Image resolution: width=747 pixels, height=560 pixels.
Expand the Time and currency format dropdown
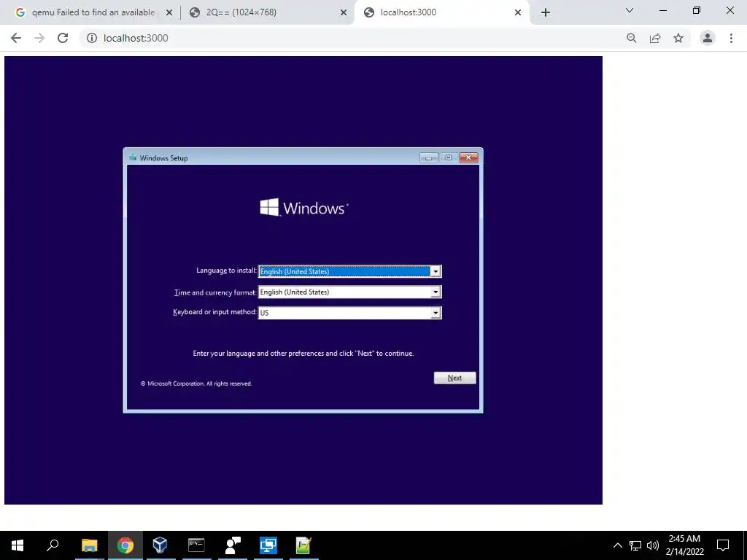pos(349,292)
